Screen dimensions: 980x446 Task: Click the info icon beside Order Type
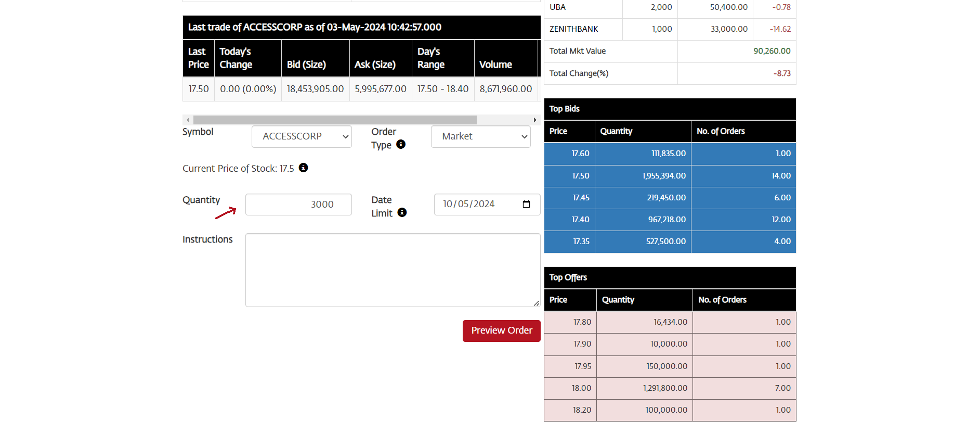(401, 144)
